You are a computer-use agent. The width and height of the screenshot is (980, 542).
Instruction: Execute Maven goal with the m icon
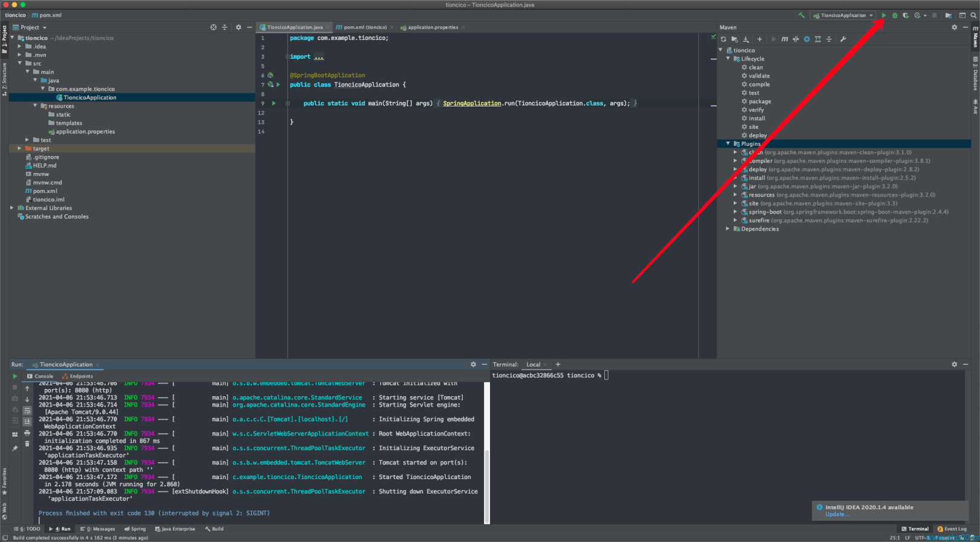pyautogui.click(x=785, y=39)
